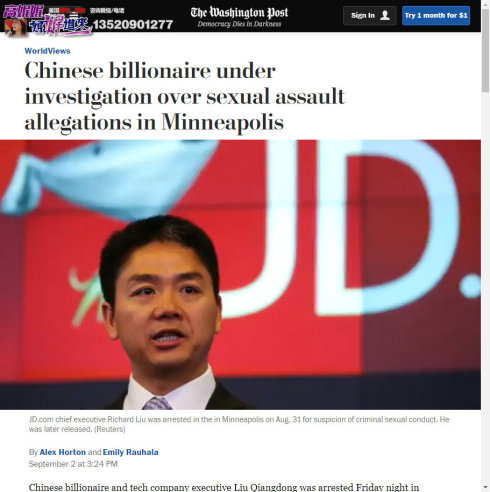Click the woman's portrait in the banner ad

pyautogui.click(x=15, y=27)
